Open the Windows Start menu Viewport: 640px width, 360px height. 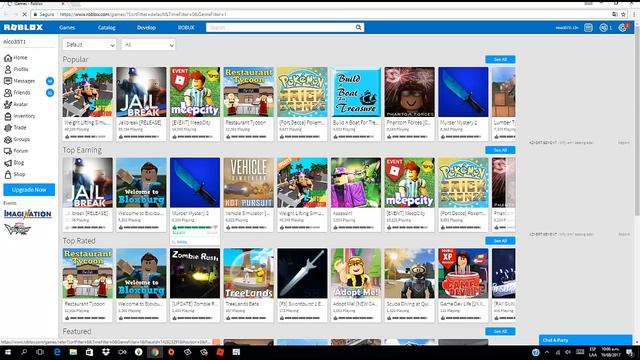point(8,352)
